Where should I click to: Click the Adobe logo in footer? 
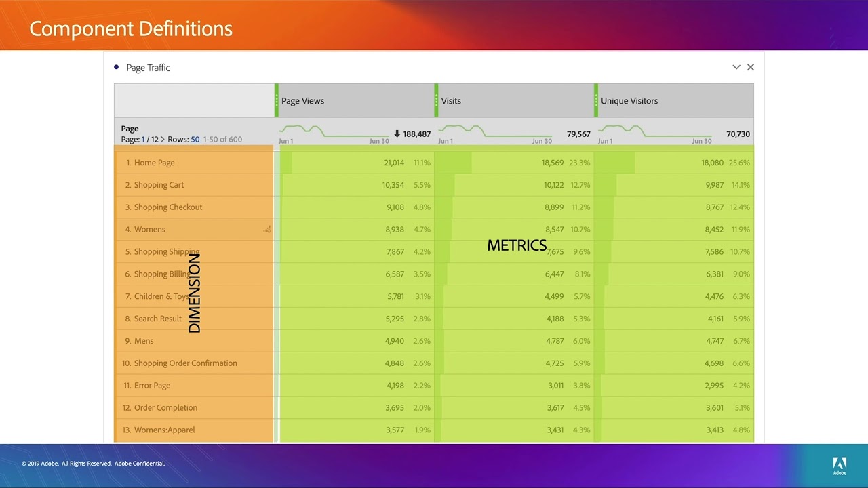point(840,466)
